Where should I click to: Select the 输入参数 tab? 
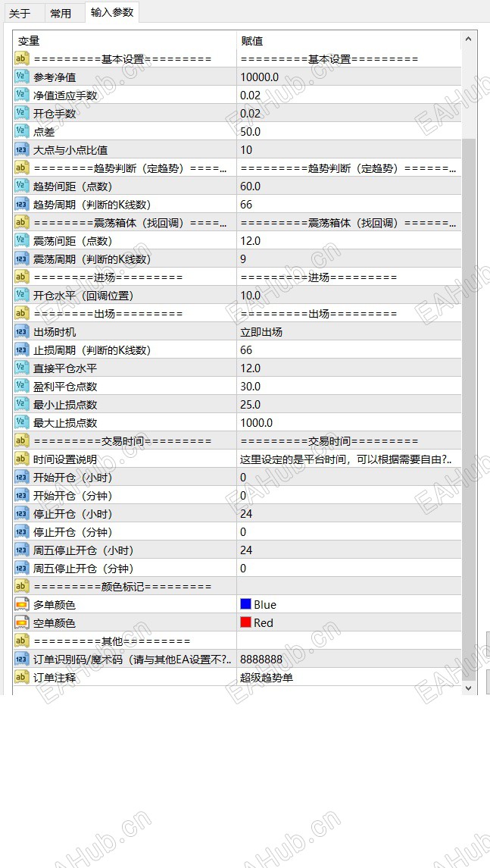(112, 12)
